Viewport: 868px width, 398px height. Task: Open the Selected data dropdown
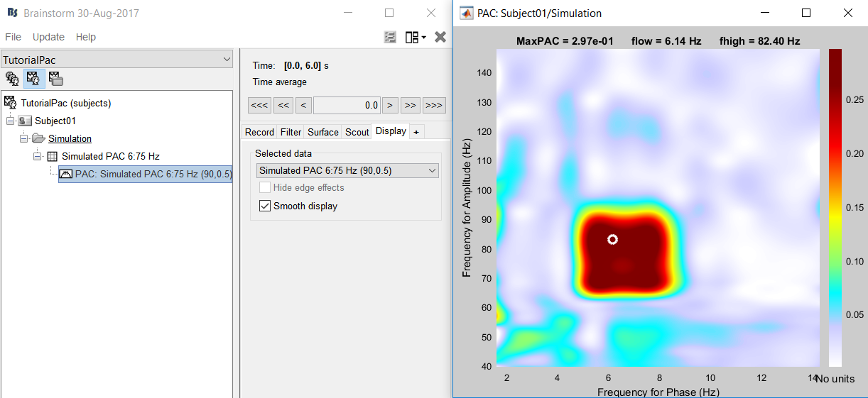(x=347, y=171)
